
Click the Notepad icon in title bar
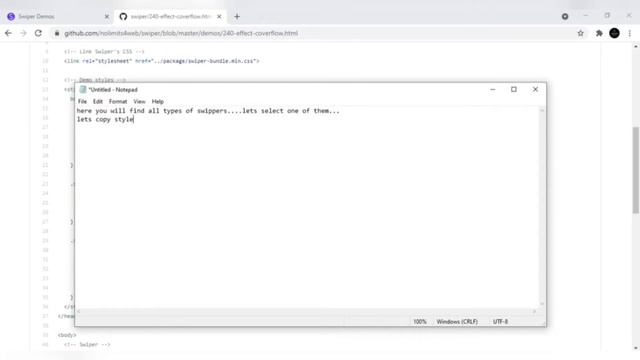83,89
